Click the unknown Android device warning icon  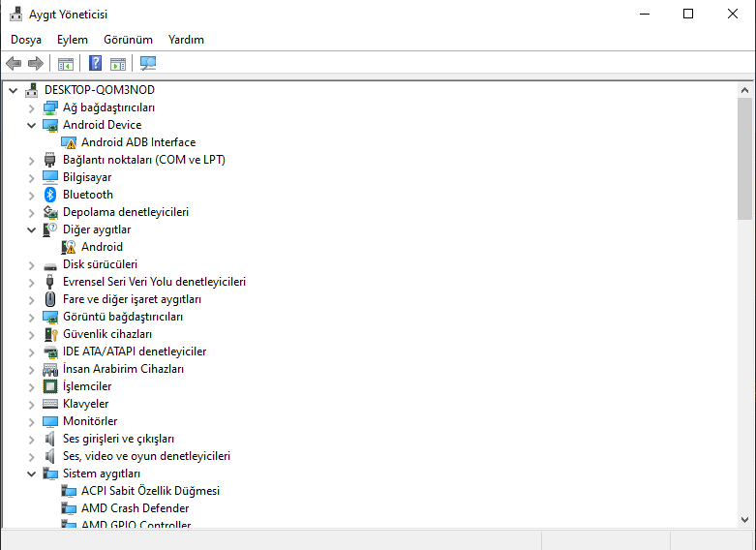pyautogui.click(x=69, y=247)
